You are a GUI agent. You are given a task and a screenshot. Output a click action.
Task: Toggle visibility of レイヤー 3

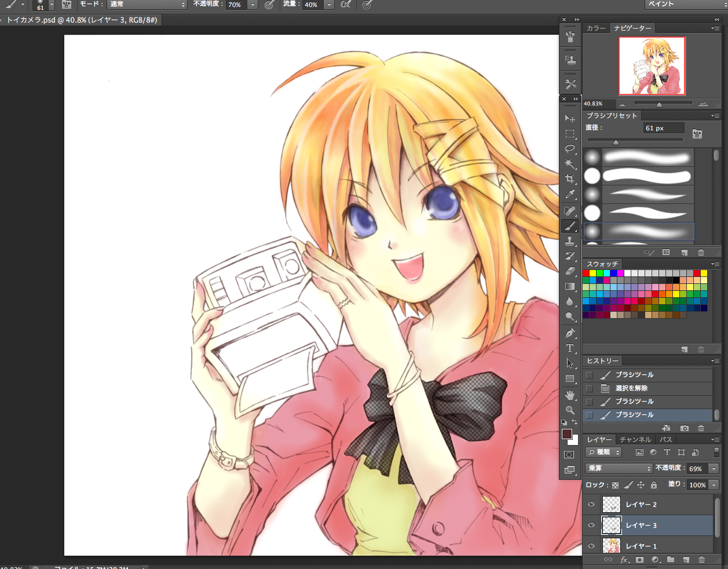coord(591,526)
